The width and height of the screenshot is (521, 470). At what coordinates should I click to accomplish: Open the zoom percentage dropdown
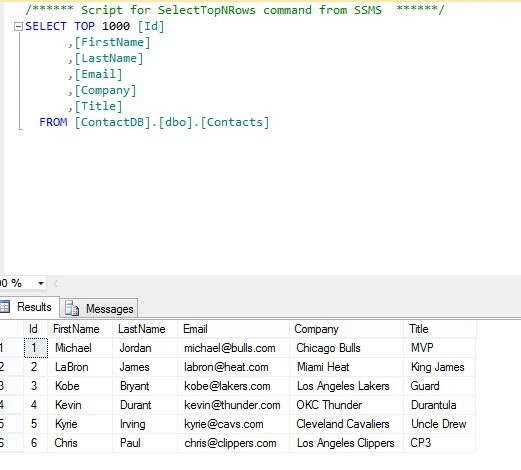(x=41, y=284)
